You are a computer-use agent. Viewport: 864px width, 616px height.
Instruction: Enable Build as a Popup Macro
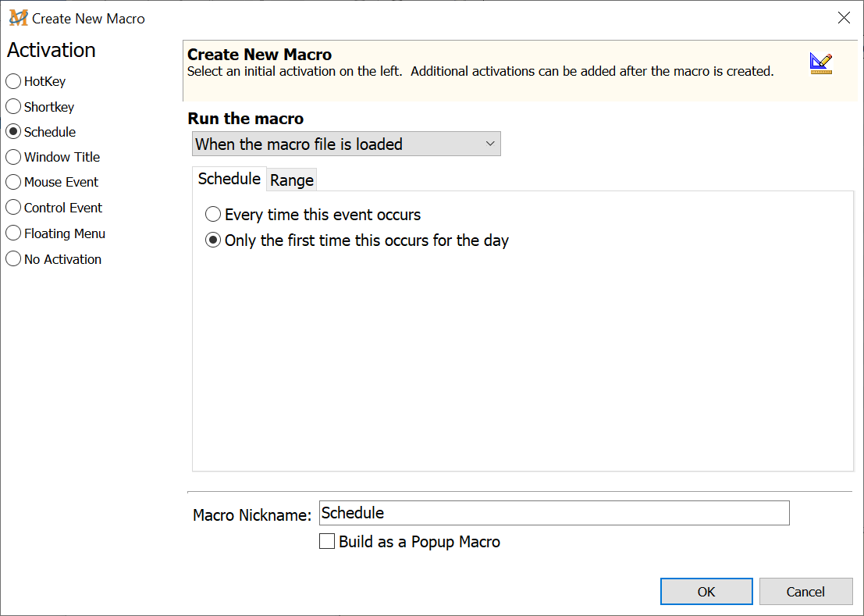coord(328,541)
